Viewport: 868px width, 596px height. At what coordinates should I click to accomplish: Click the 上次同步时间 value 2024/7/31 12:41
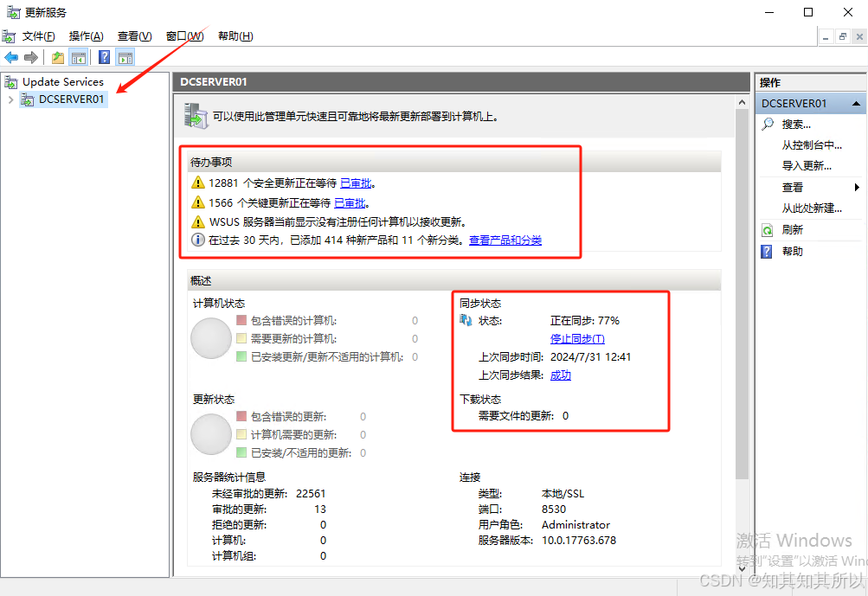[591, 357]
